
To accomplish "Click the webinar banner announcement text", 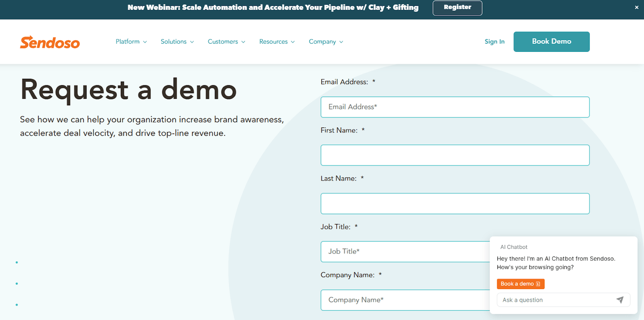I will 273,8.
